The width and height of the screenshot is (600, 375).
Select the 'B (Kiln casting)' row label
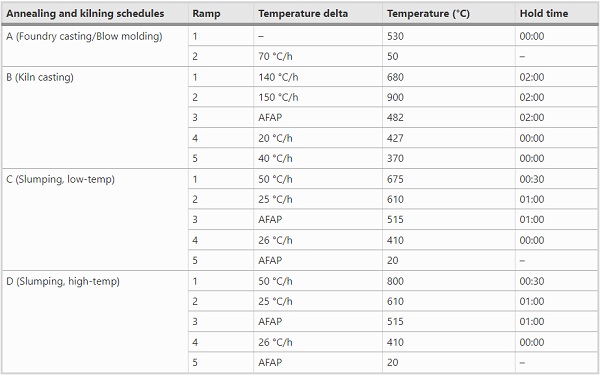95,117
